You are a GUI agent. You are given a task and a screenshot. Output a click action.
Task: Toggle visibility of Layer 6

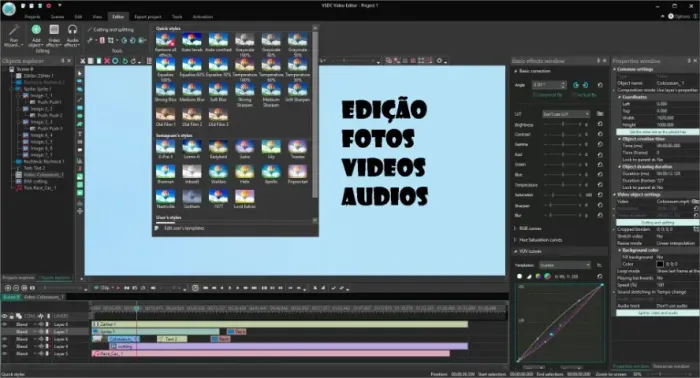(x=4, y=339)
